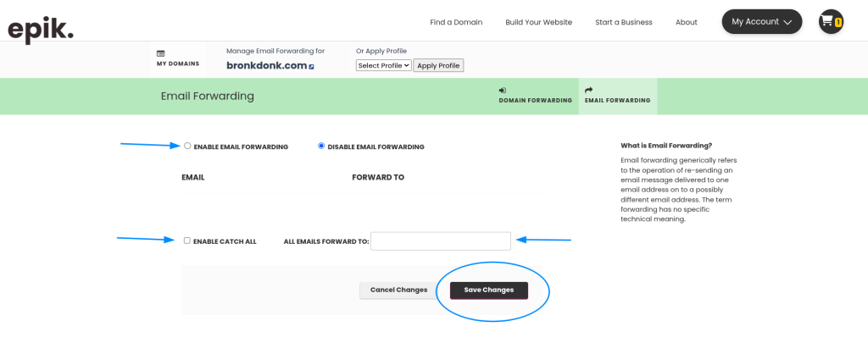Select Disable Email Forwarding radio button
The image size is (868, 354).
[321, 146]
